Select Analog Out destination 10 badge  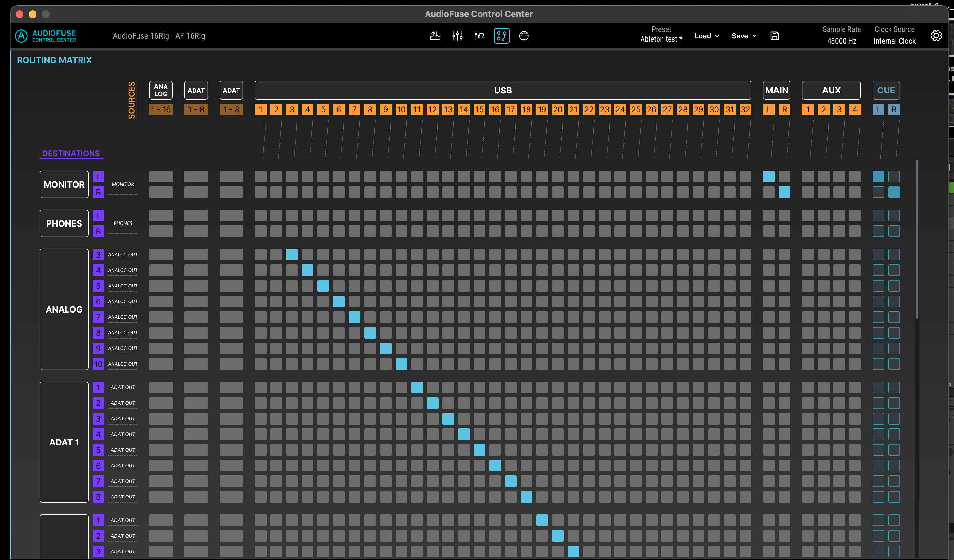(98, 364)
